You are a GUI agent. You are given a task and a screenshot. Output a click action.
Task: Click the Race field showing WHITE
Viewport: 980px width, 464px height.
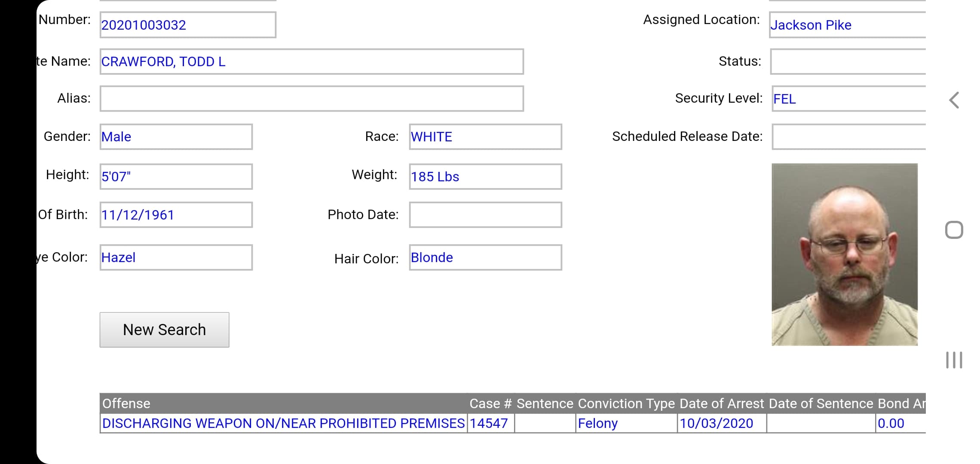point(485,137)
